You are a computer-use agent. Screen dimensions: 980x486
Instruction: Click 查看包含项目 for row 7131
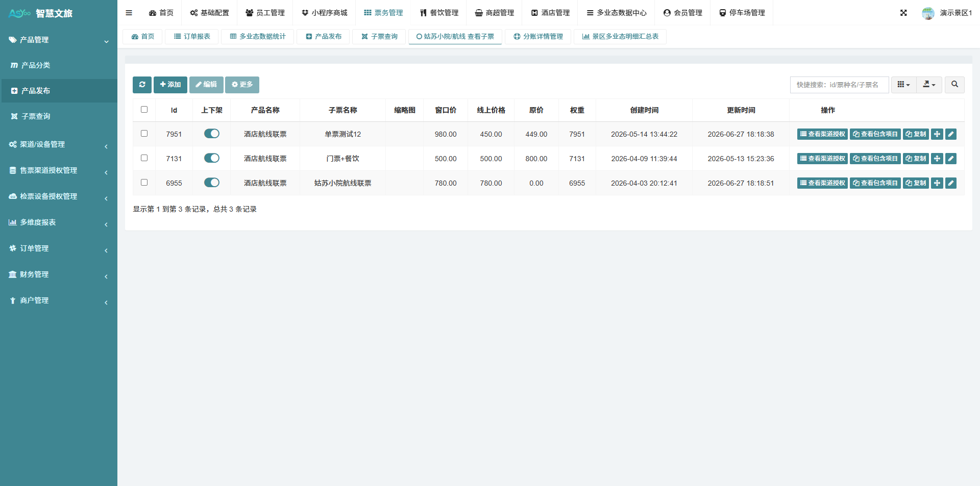click(x=875, y=159)
